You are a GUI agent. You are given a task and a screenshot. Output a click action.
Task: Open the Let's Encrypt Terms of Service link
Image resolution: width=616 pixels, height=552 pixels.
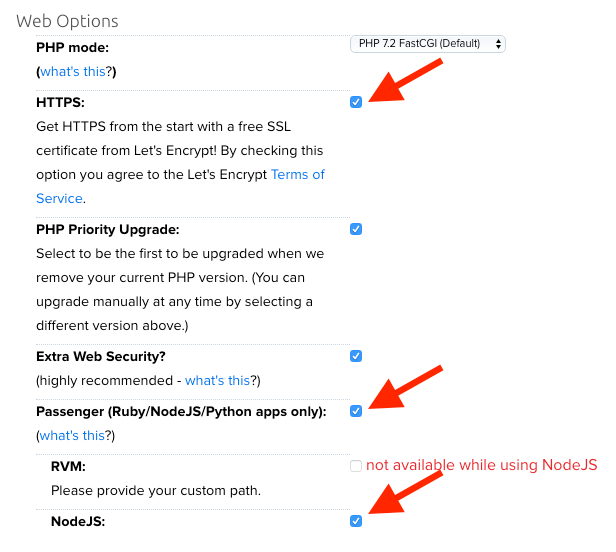[299, 174]
